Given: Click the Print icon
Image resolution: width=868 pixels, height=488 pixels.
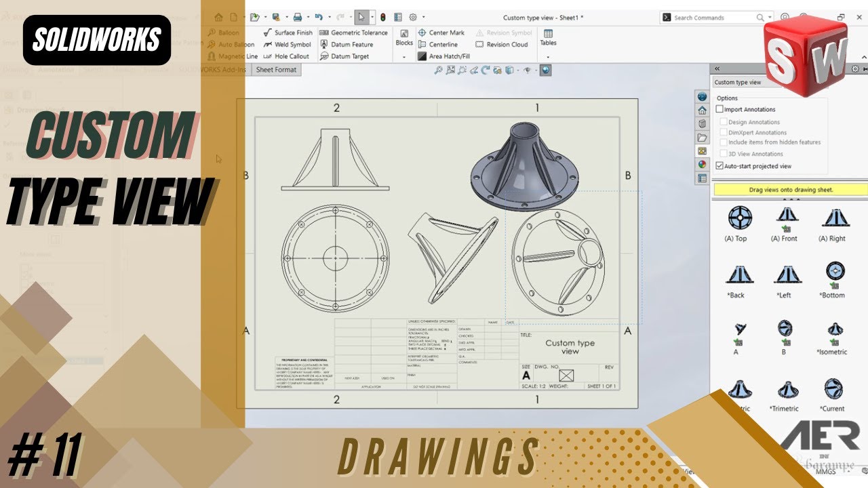Looking at the screenshot, I should (298, 17).
